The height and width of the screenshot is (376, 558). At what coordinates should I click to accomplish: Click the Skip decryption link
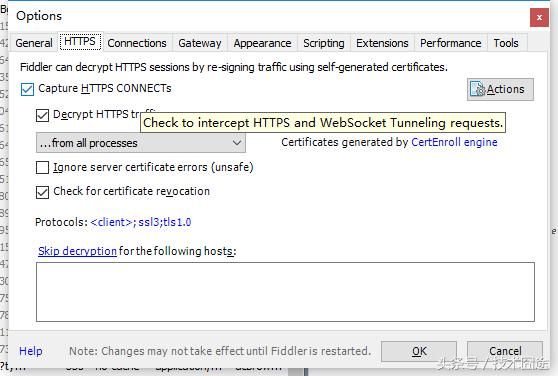[x=77, y=251]
